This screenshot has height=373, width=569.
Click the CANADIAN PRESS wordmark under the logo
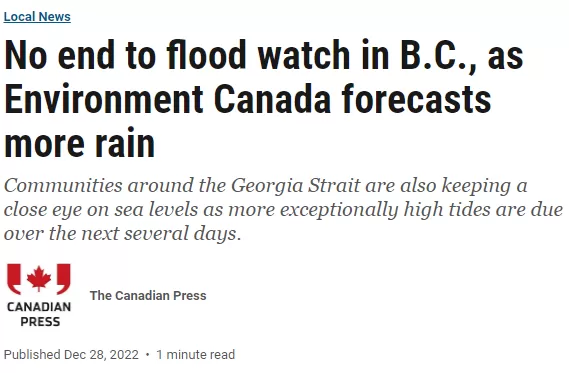point(39,314)
